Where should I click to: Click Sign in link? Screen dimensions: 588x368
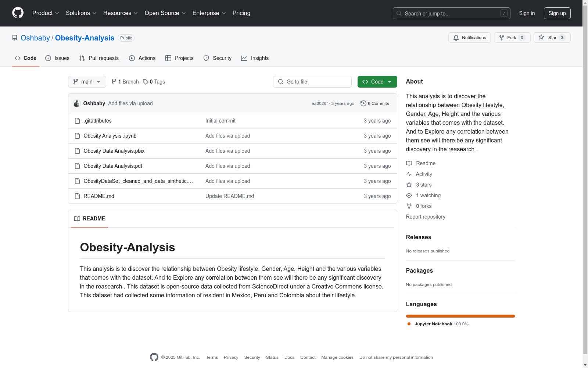[x=527, y=13]
